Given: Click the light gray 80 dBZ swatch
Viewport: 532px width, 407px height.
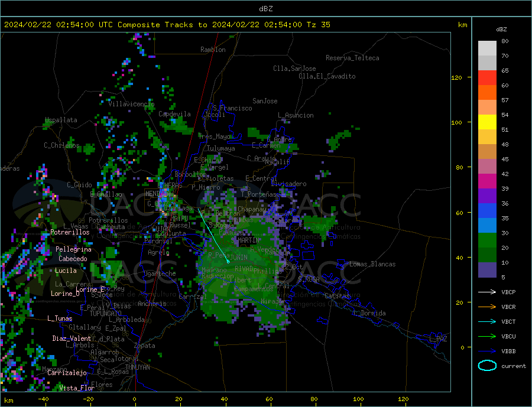Looking at the screenshot, I should click(487, 48).
